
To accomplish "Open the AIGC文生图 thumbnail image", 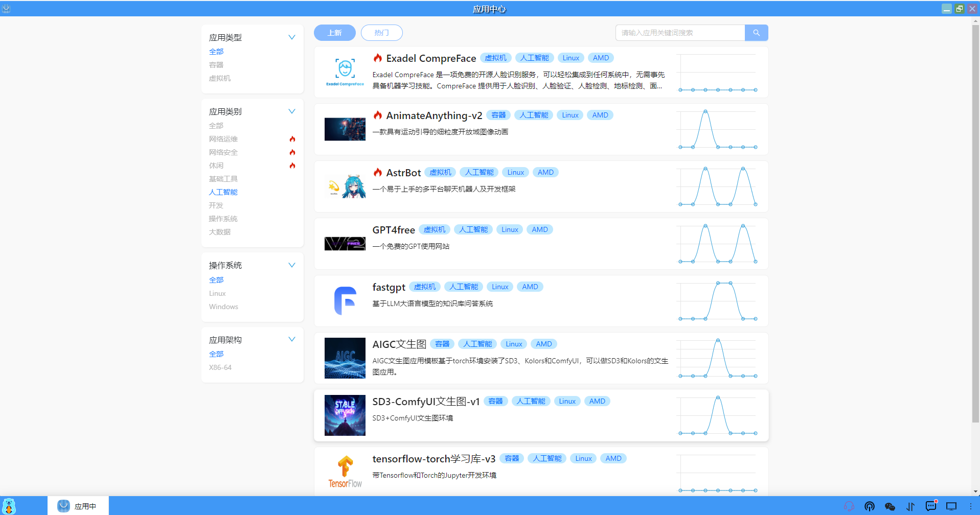I will [x=345, y=358].
